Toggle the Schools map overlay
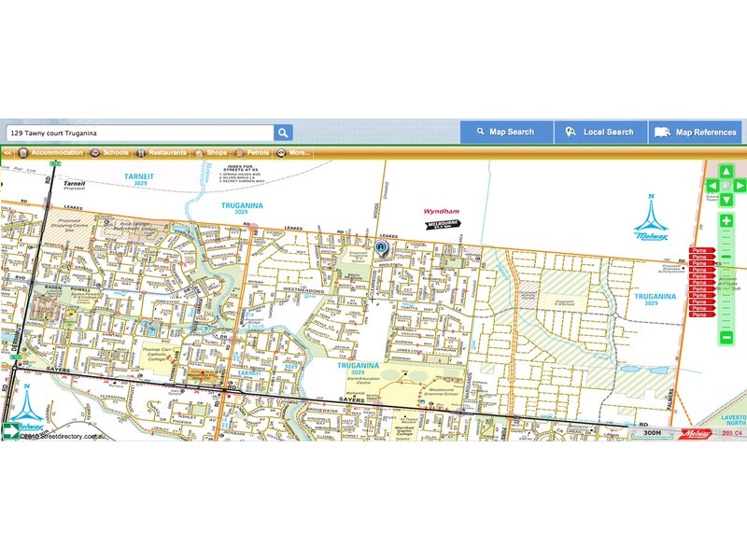Screen dimensions: 747x560 pyautogui.click(x=110, y=152)
